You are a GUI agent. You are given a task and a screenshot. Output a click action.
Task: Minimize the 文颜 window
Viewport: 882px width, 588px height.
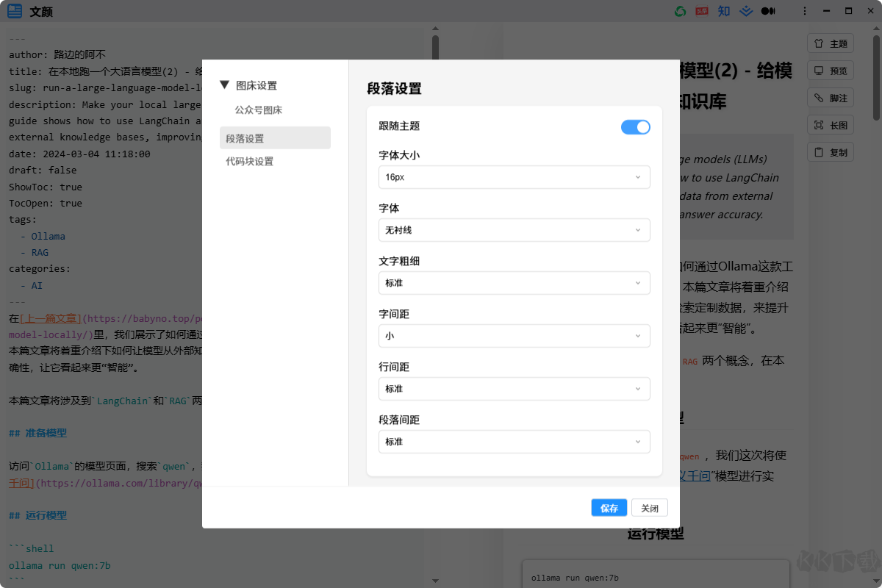(x=828, y=11)
